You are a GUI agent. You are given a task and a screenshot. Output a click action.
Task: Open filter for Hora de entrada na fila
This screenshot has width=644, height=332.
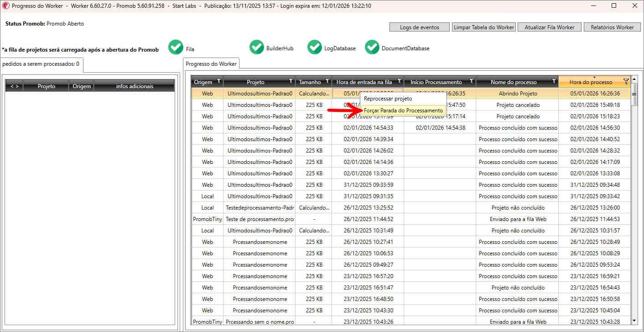(x=399, y=82)
